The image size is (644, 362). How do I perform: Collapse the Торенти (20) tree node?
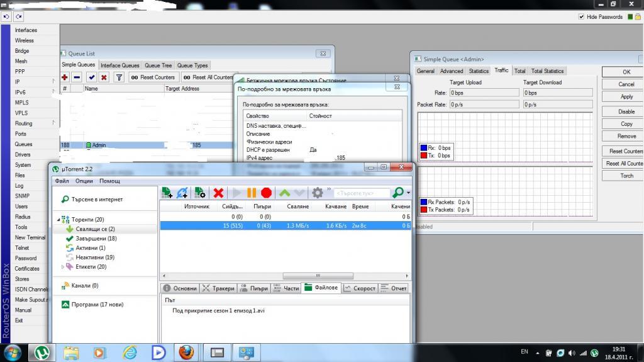[x=59, y=220]
